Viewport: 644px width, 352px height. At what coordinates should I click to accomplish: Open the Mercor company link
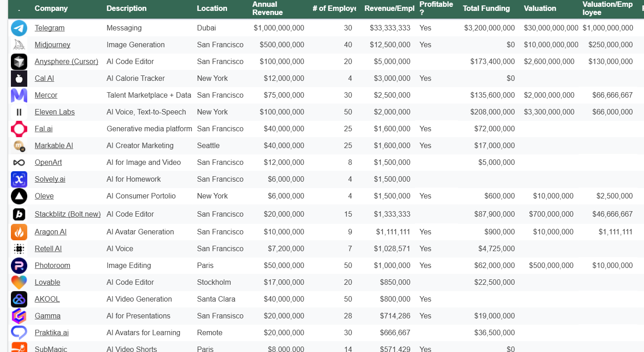click(x=46, y=95)
